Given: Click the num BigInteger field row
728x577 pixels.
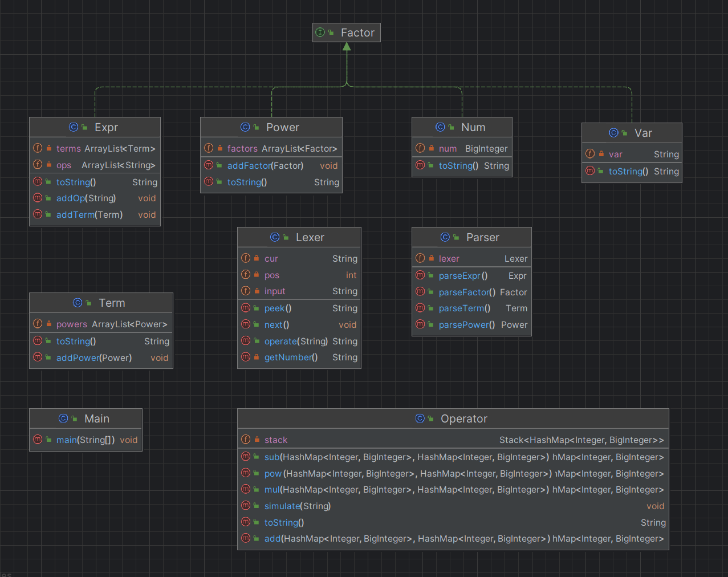Looking at the screenshot, I should tap(462, 148).
